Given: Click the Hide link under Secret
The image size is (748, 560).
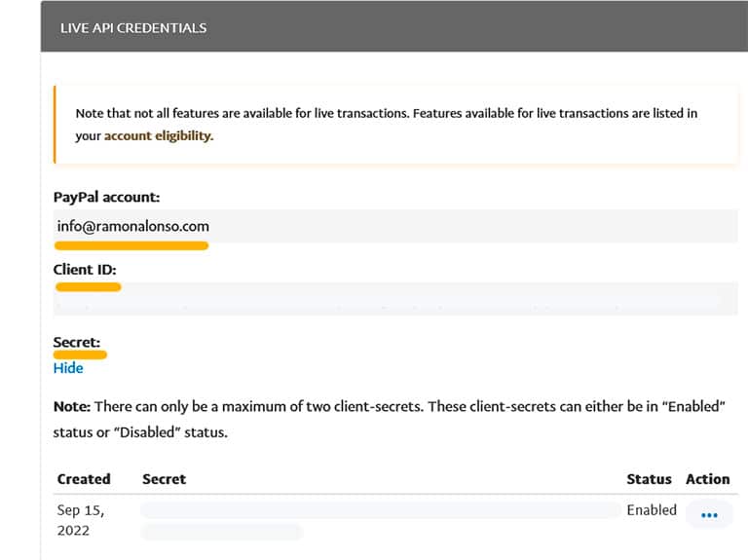Looking at the screenshot, I should pyautogui.click(x=68, y=368).
